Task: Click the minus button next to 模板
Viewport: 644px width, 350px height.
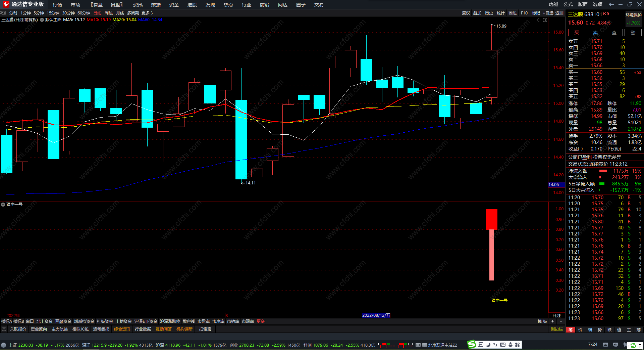Action: click(561, 321)
